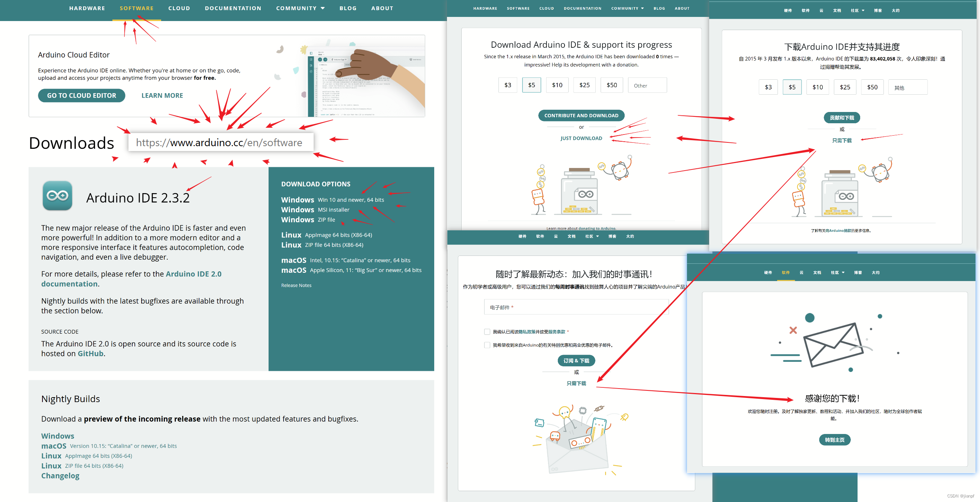The image size is (980, 502).
Task: Open the Nightly Builds Changelog link
Action: click(x=60, y=476)
